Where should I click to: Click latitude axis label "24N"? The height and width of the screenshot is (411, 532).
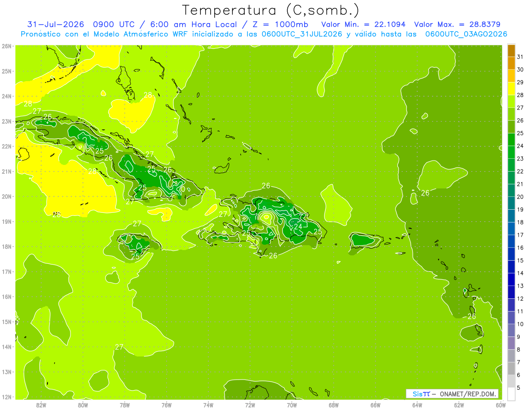pyautogui.click(x=6, y=96)
